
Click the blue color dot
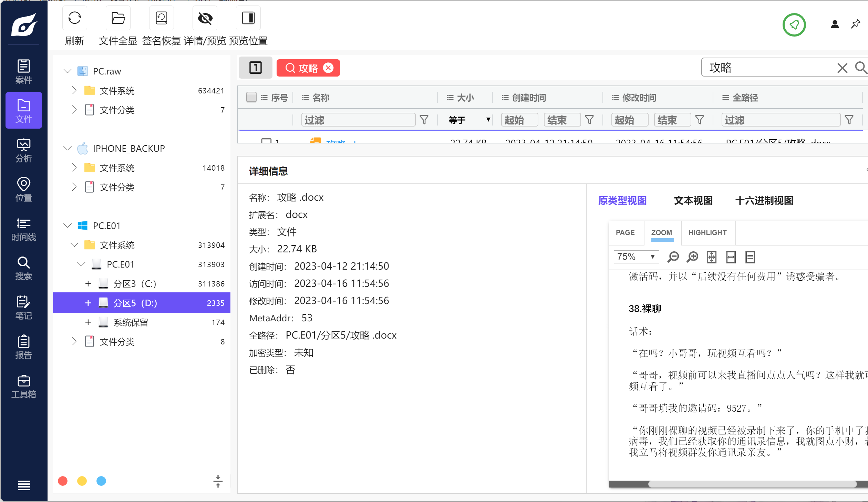101,481
